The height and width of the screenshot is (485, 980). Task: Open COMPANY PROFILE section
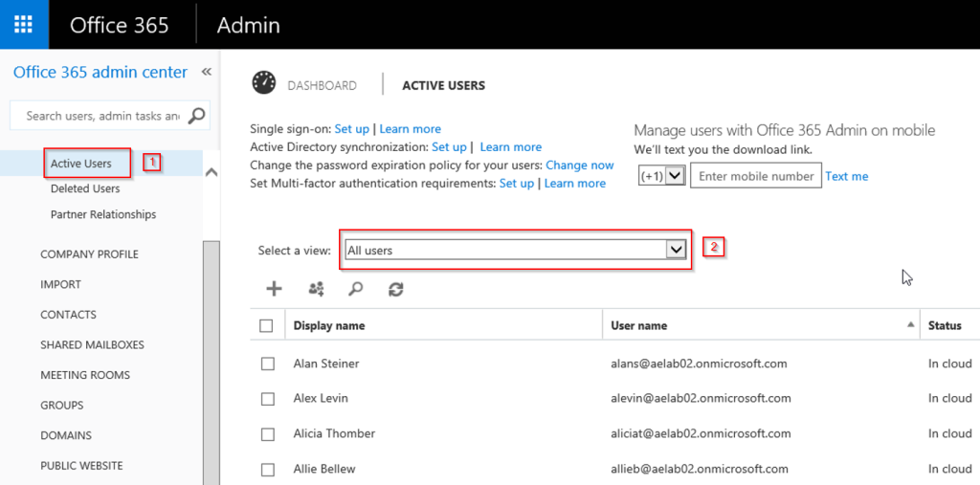click(x=89, y=254)
